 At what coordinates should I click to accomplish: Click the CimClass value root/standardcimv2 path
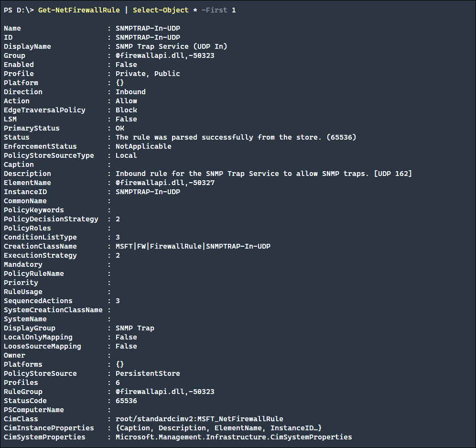coord(199,419)
